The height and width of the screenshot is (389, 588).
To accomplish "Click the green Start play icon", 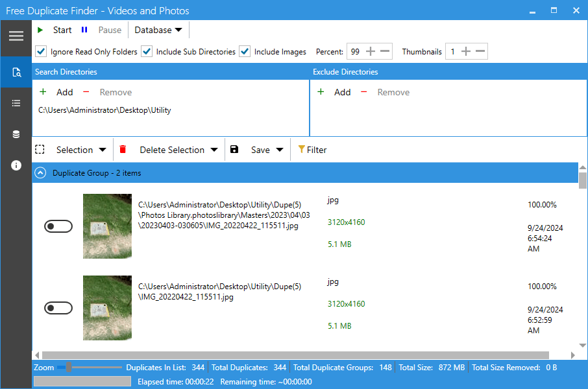I will (x=40, y=30).
